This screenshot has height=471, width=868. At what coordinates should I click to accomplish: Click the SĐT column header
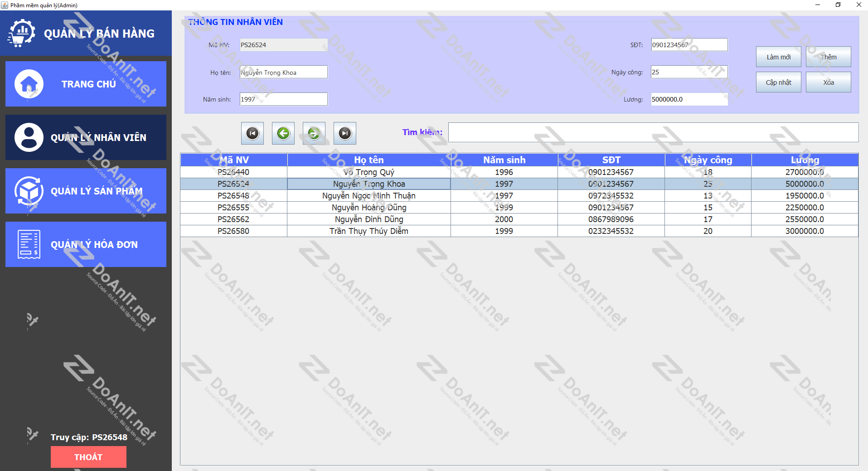tap(611, 160)
